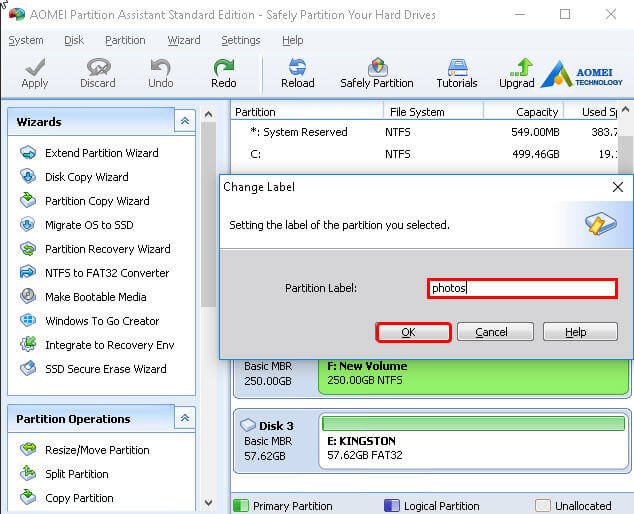Collapse the Partition Operations panel chevron
The width and height of the screenshot is (634, 514).
(185, 418)
